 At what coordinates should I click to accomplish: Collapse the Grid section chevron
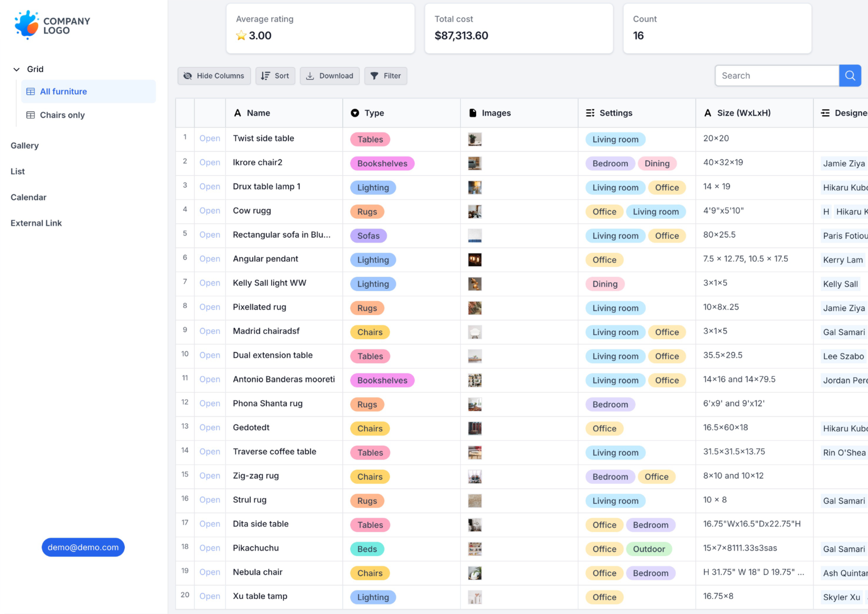[x=16, y=69]
